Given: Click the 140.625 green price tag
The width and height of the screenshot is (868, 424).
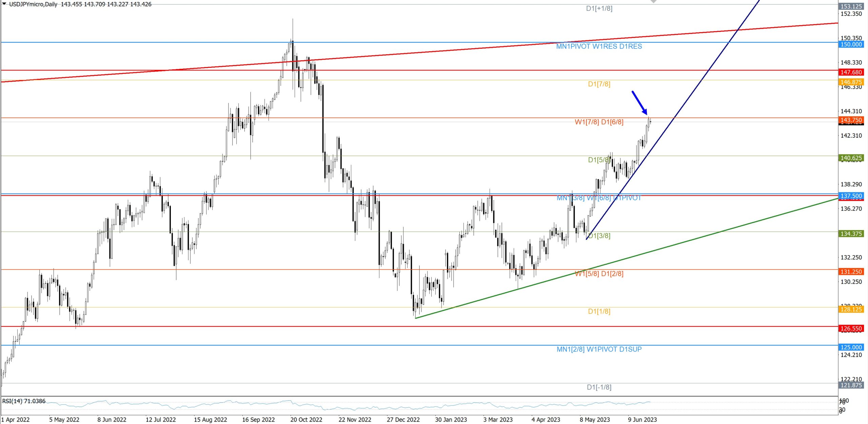Looking at the screenshot, I should (x=851, y=158).
